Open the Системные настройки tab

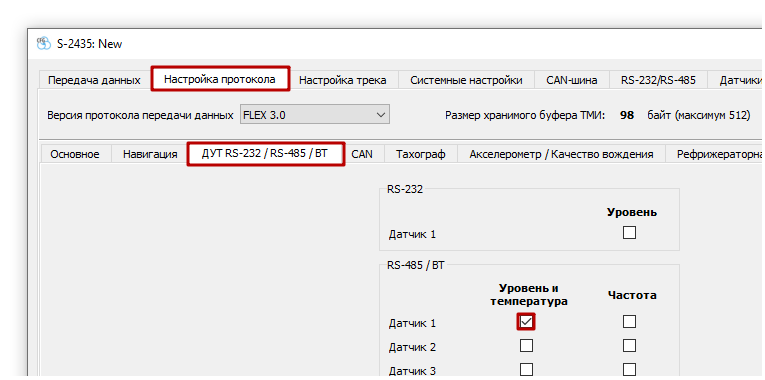click(466, 80)
